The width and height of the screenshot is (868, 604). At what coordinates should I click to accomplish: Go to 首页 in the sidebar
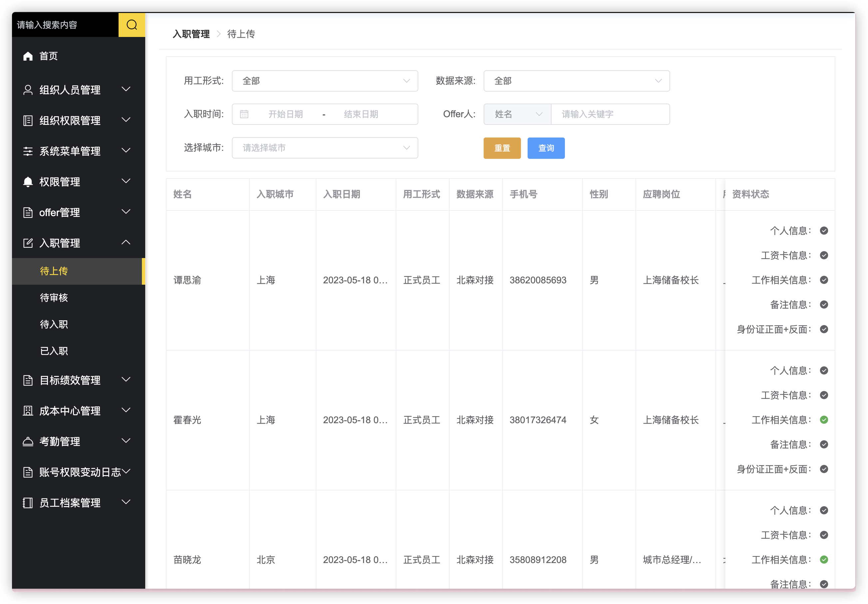78,56
